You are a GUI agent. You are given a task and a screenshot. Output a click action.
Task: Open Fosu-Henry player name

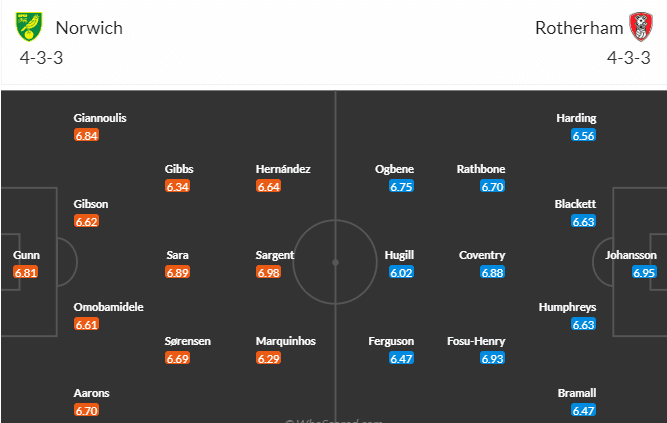(x=476, y=341)
